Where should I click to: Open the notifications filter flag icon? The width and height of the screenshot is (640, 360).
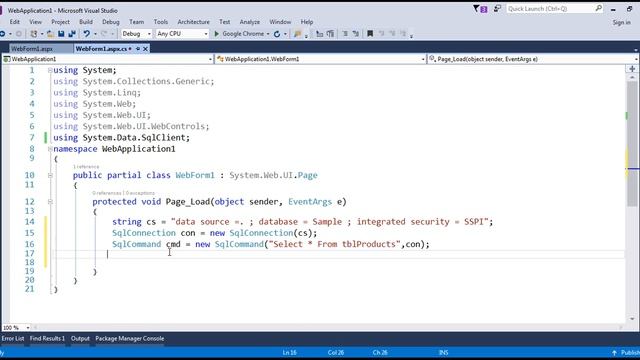tap(476, 9)
